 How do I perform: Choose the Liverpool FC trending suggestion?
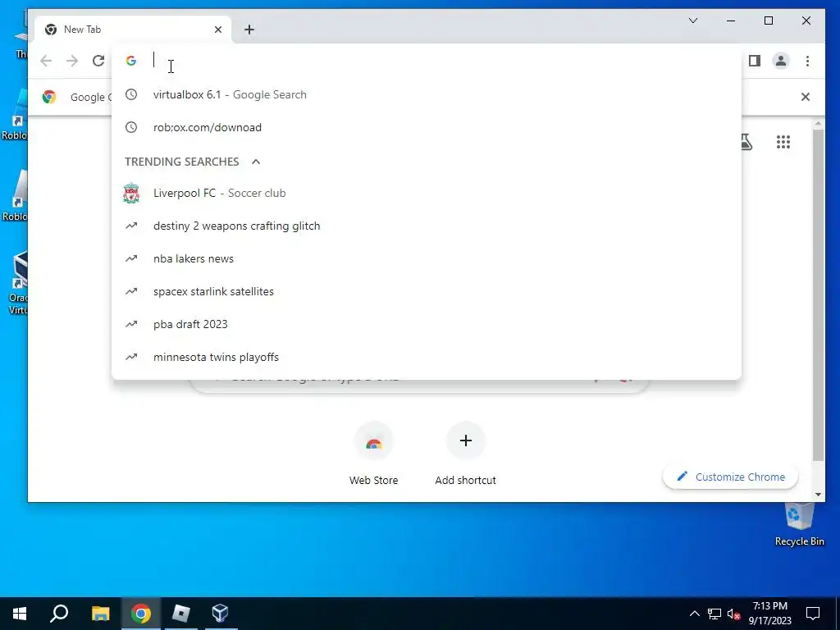coord(427,194)
